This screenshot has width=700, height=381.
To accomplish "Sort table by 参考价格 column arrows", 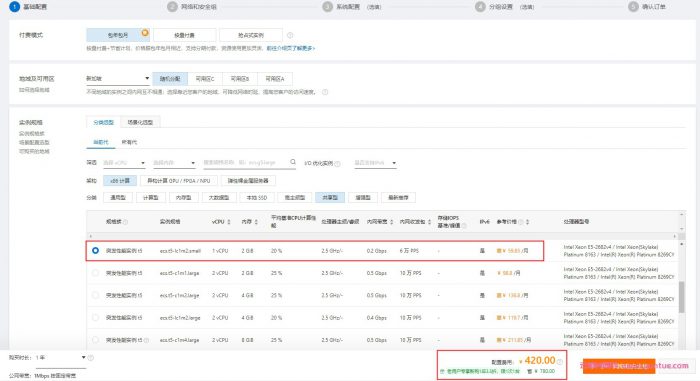I will (527, 222).
